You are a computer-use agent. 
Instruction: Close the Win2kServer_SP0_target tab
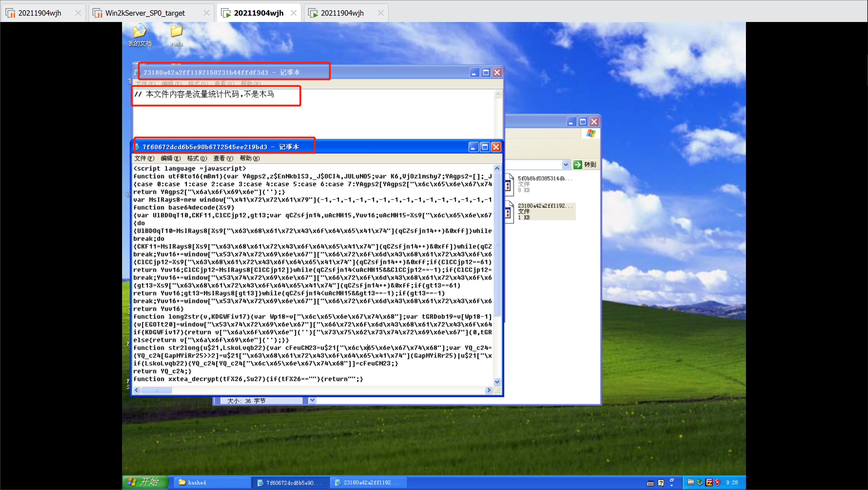click(x=206, y=13)
